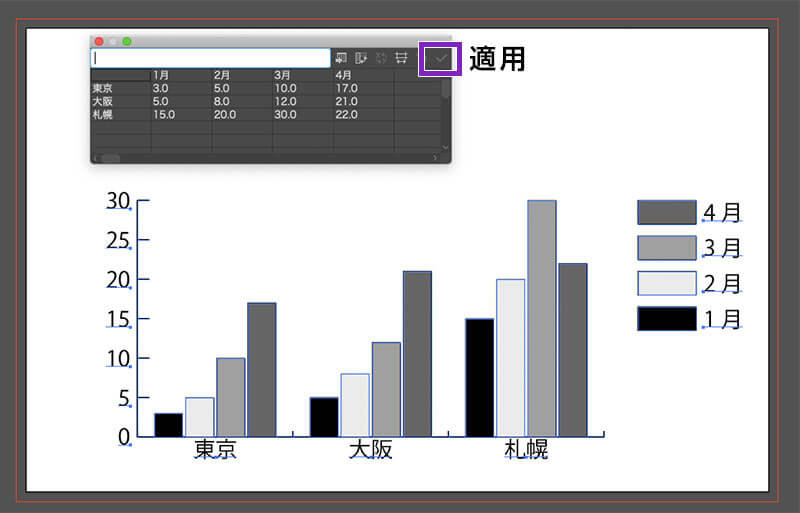This screenshot has width=800, height=513.
Task: Click the 1月 legend label text
Action: pos(722,319)
